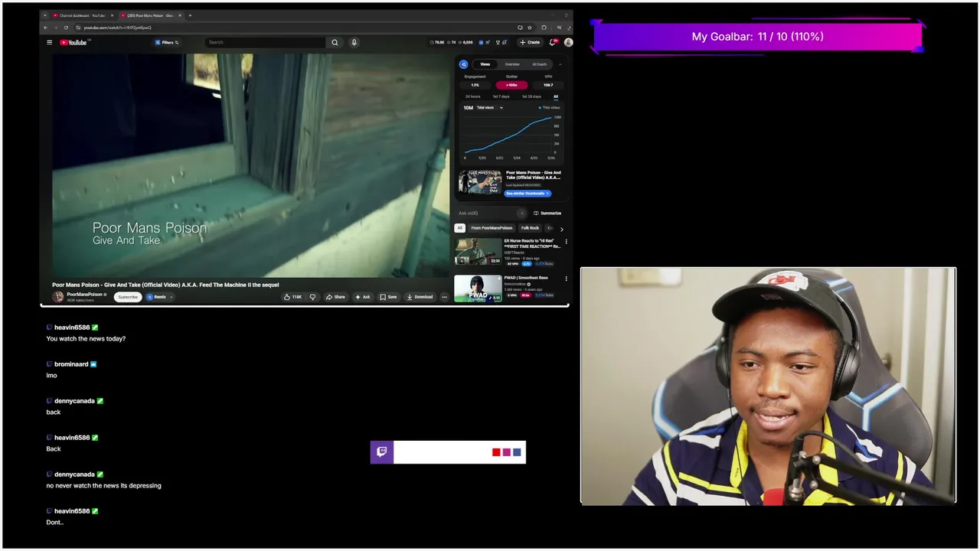Open more actions ellipsis under the video

click(x=444, y=297)
